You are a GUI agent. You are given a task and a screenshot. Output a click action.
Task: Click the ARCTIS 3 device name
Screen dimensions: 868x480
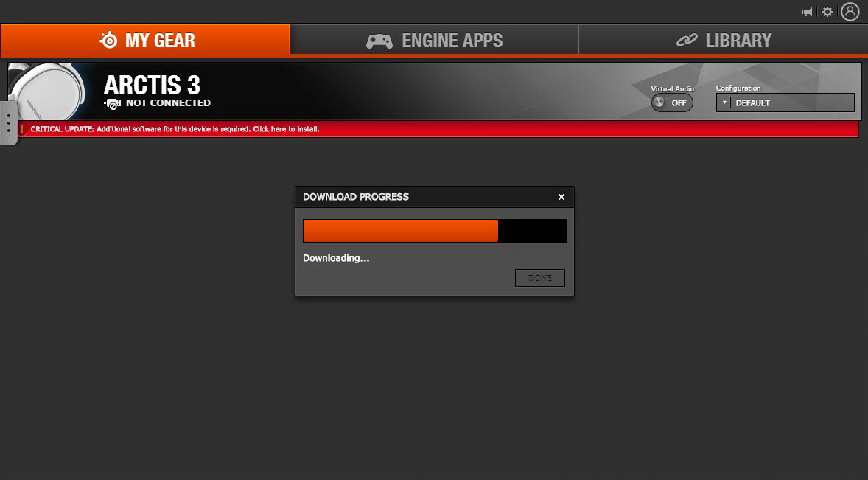(x=152, y=85)
